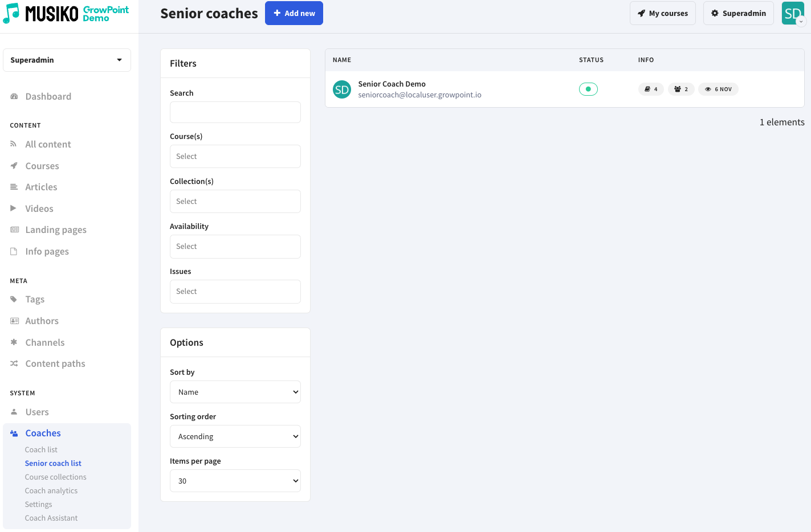Click the Content paths shuffle icon

click(x=14, y=363)
